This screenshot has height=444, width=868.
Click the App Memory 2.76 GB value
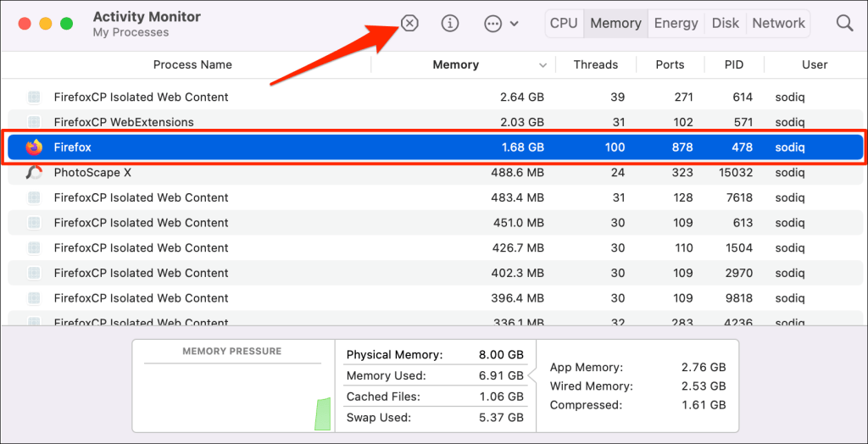(x=703, y=367)
